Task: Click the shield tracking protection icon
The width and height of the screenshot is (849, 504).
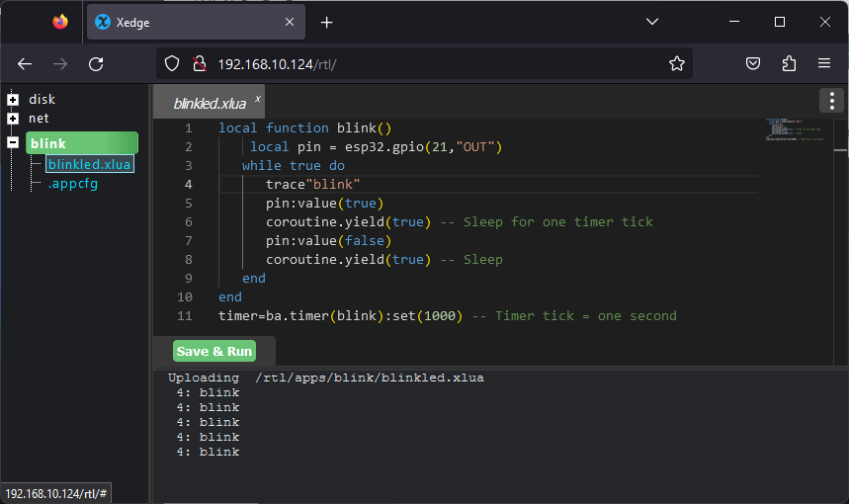Action: point(172,63)
